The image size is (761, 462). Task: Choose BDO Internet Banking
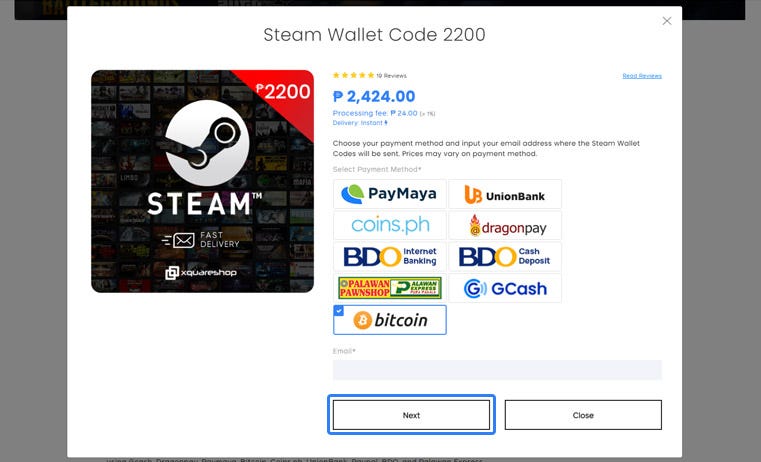point(390,257)
